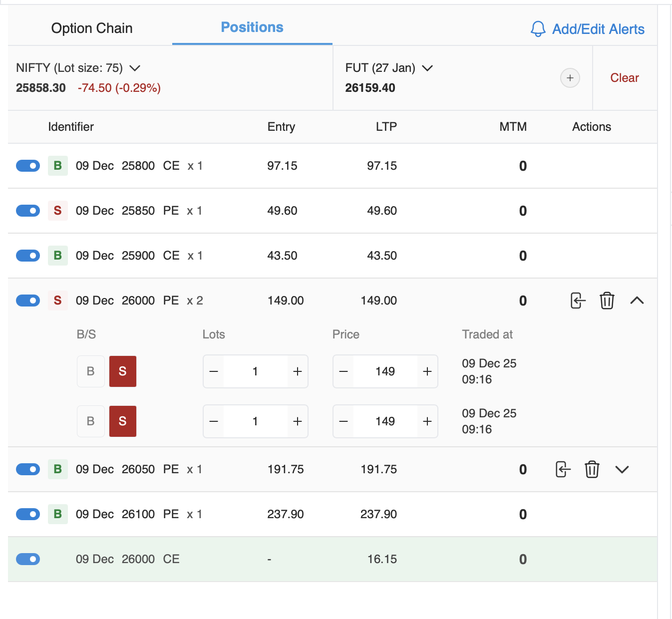Switch to the Option Chain tab
This screenshot has width=672, height=619.
coord(92,28)
